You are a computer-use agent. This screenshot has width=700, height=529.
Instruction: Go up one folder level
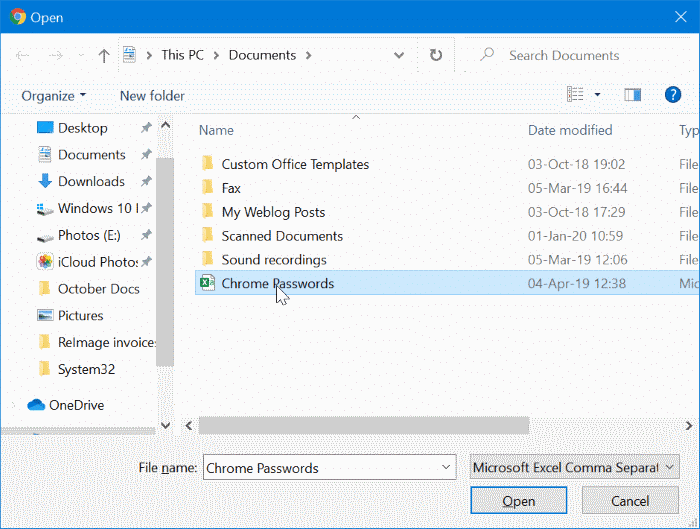coord(104,56)
